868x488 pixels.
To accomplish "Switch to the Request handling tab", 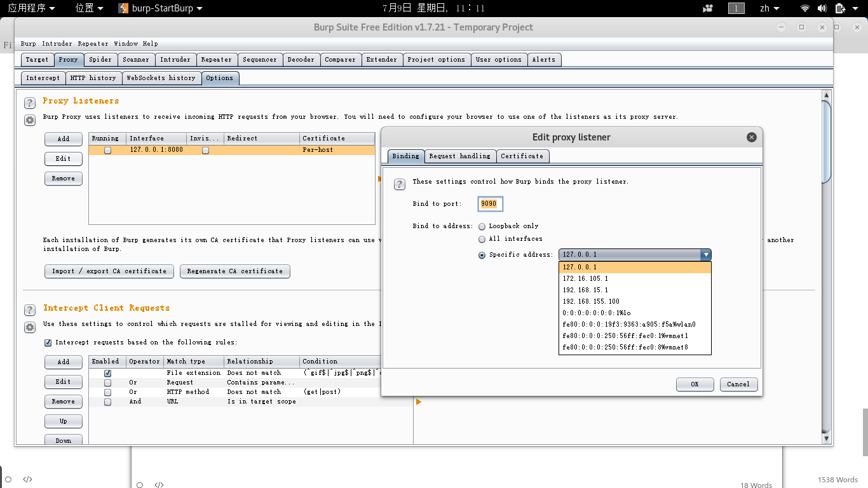I will click(459, 156).
